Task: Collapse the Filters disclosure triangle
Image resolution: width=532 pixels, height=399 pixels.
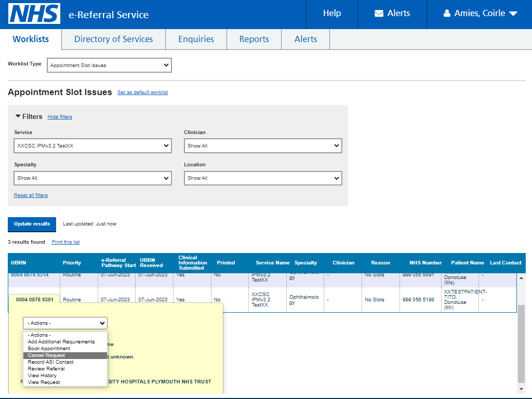Action: [18, 116]
